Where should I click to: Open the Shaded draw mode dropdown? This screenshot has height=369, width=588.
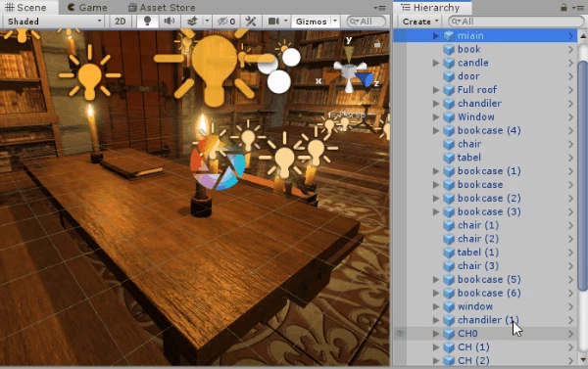pos(54,22)
